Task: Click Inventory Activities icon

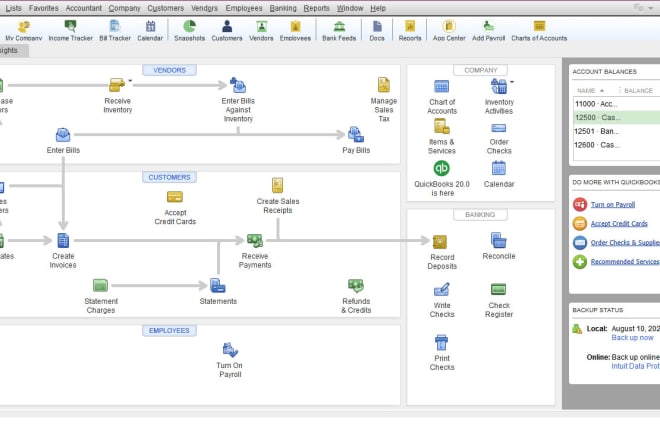Action: pos(499,86)
